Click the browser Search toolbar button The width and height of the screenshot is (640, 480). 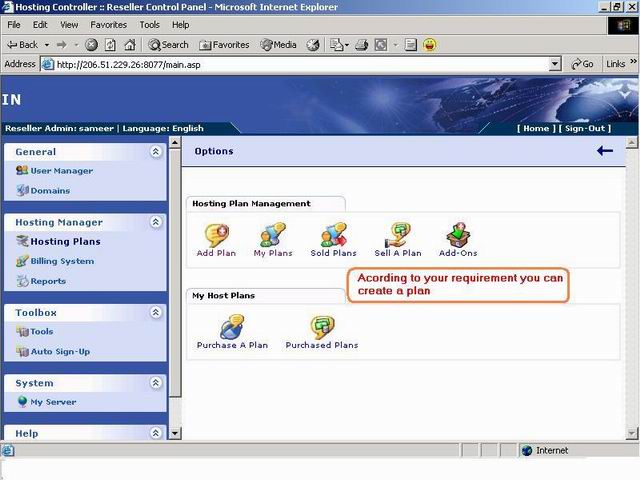pyautogui.click(x=168, y=45)
